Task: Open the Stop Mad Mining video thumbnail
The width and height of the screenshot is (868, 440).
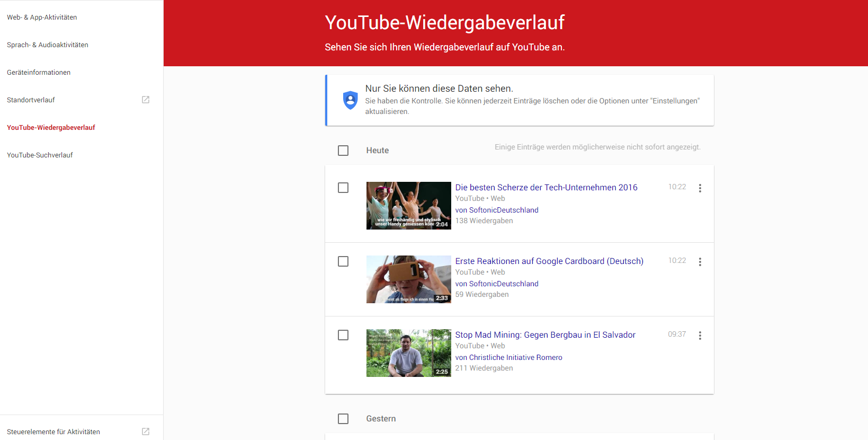Action: pos(408,353)
